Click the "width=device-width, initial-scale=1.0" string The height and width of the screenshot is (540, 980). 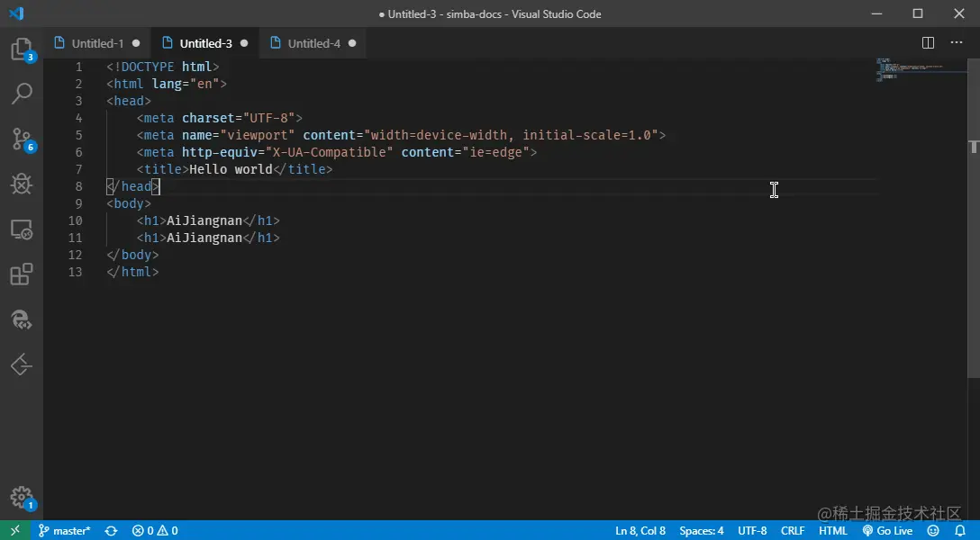coord(511,135)
